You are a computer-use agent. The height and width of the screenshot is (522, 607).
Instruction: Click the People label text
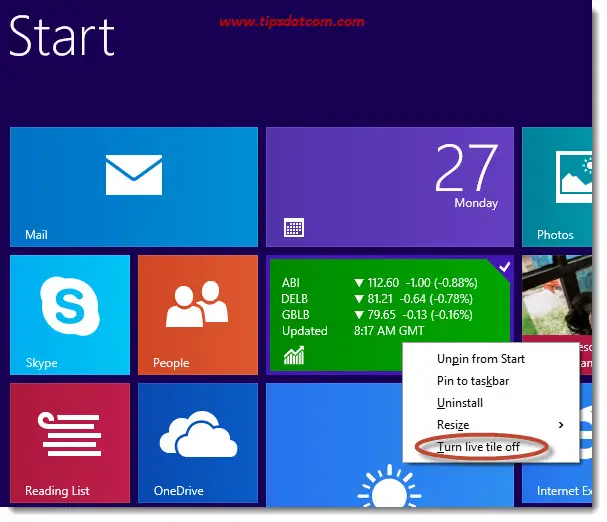(x=171, y=363)
